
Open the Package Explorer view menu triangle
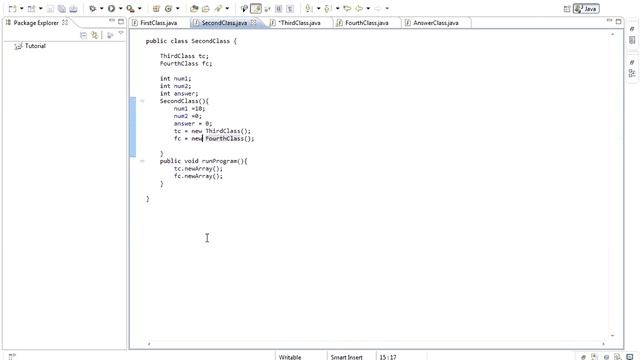pyautogui.click(x=121, y=34)
